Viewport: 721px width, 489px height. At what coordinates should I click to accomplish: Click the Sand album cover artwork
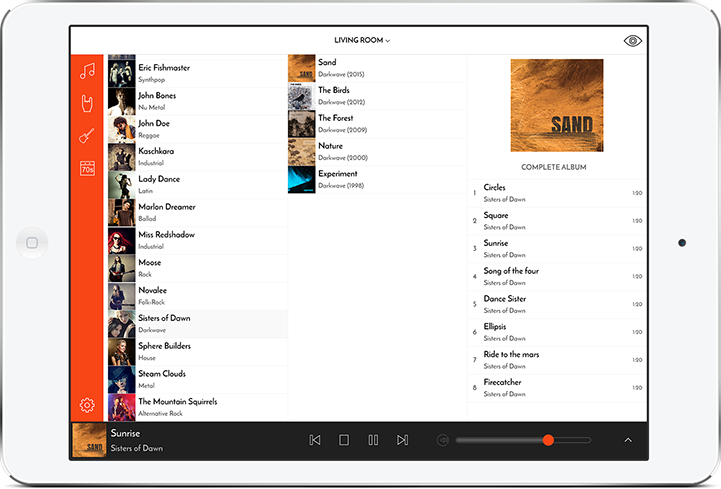point(556,106)
